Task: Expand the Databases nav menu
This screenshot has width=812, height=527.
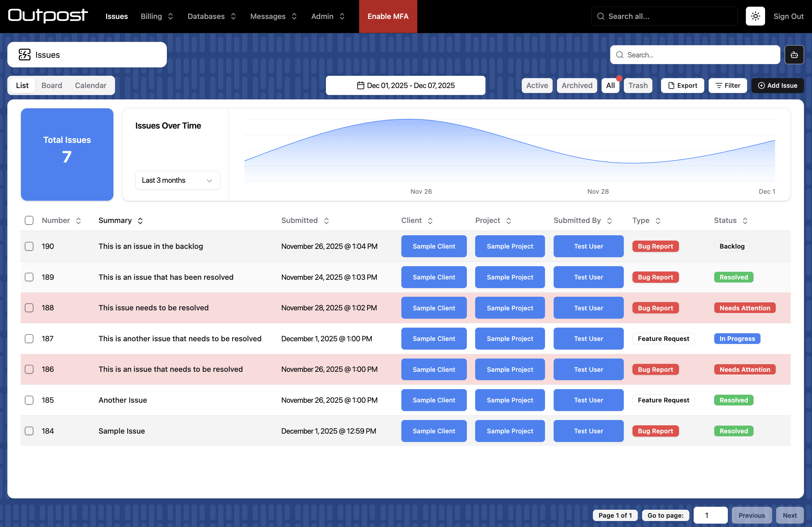Action: tap(211, 16)
